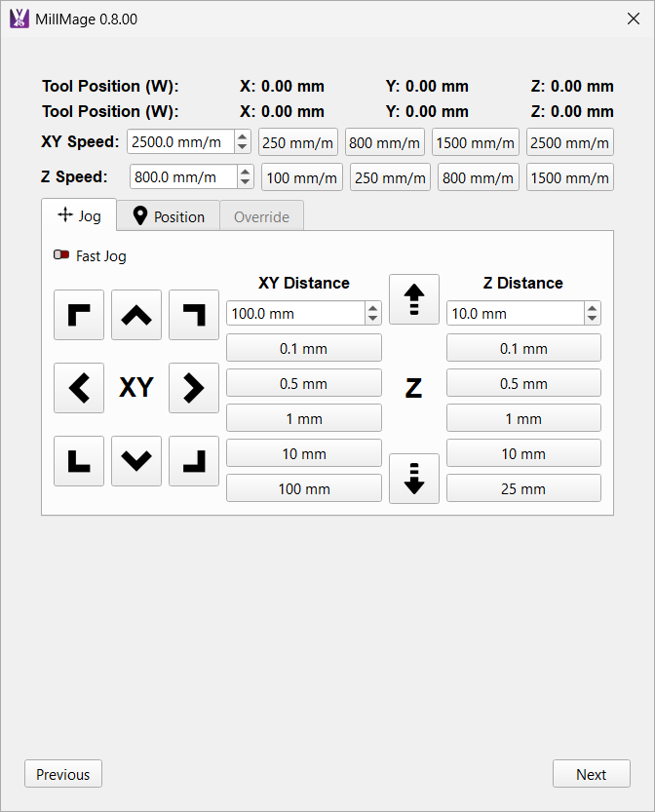The image size is (655, 812).
Task: Jog diagonally to the upper-right corner
Action: point(194,315)
